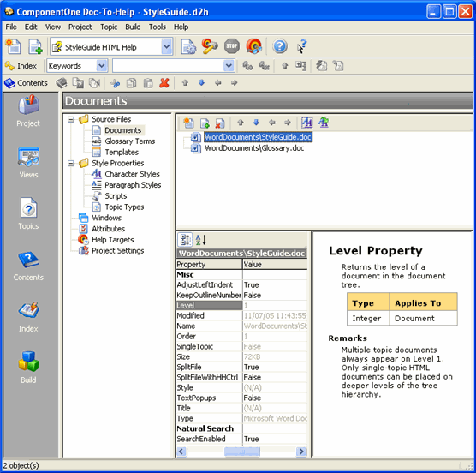The width and height of the screenshot is (476, 473).
Task: Open the Topic menu
Action: coord(109,27)
